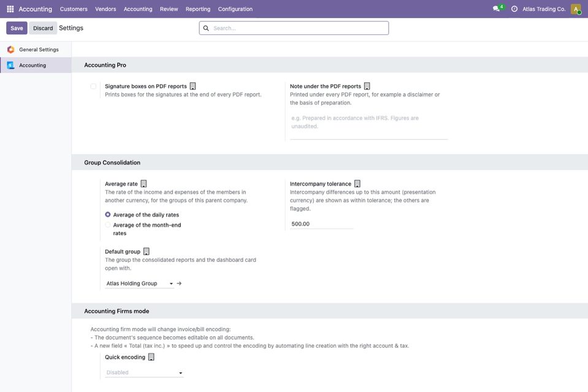The height and width of the screenshot is (392, 588).
Task: Click company icon beside Quick encoding
Action: pos(151,357)
